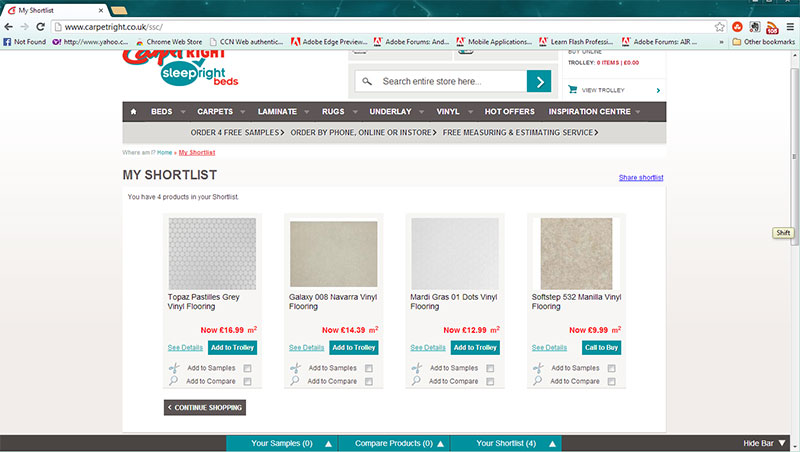Image resolution: width=800 pixels, height=452 pixels.
Task: Click scissors icon under Topaz Pastilles Grey
Action: tap(174, 368)
